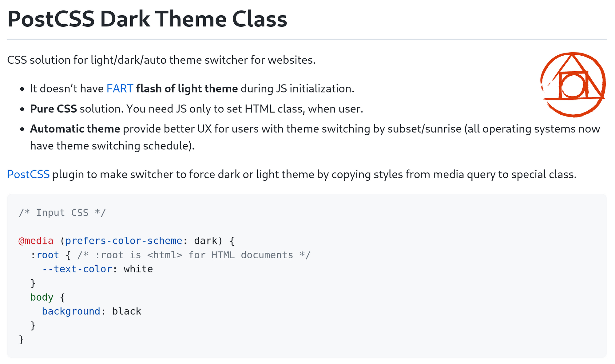The width and height of the screenshot is (615, 364).
Task: Click the '/* Input CSS */' comment
Action: [62, 213]
